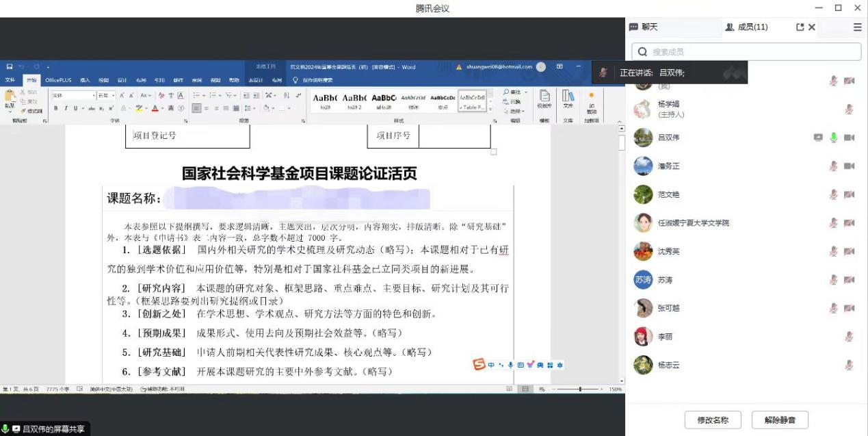The image size is (868, 436).
Task: Toggle 范文艳's disabled camera icon
Action: (849, 195)
